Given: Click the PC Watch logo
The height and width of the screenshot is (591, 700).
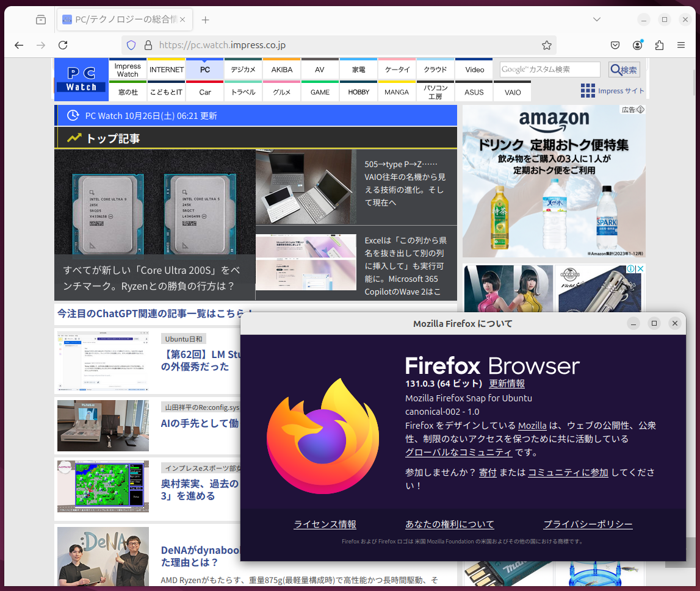Looking at the screenshot, I should (81, 79).
